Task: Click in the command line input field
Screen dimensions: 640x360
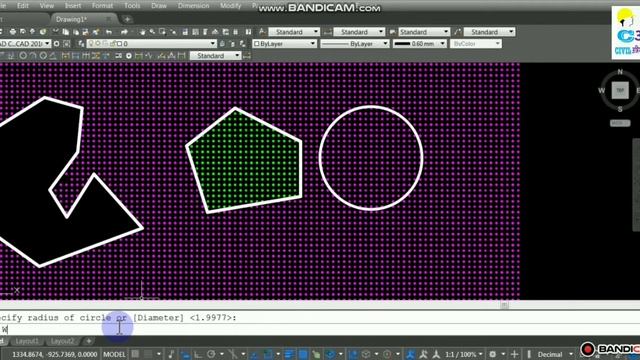Action: point(320,329)
